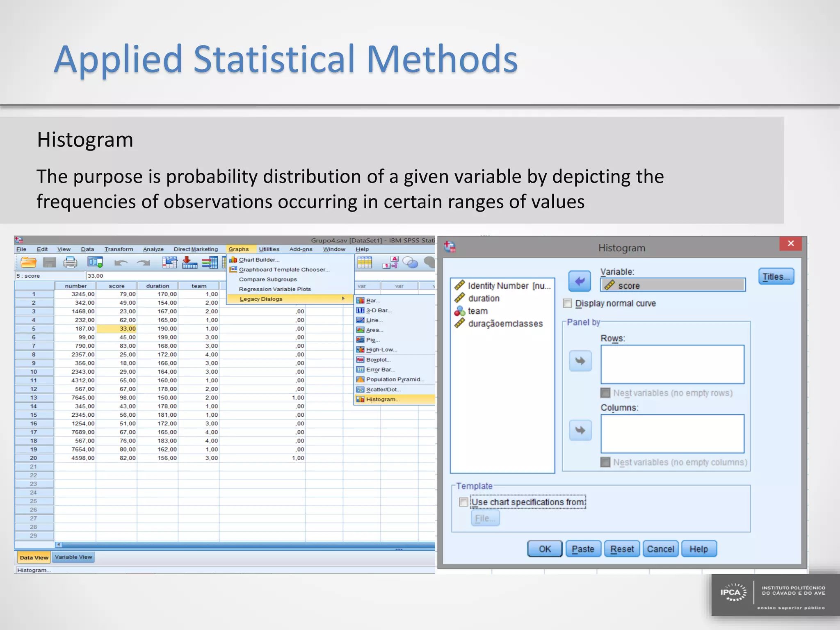Viewport: 840px width, 630px height.
Task: Click the Variables info toolbar icon
Action: 210,262
